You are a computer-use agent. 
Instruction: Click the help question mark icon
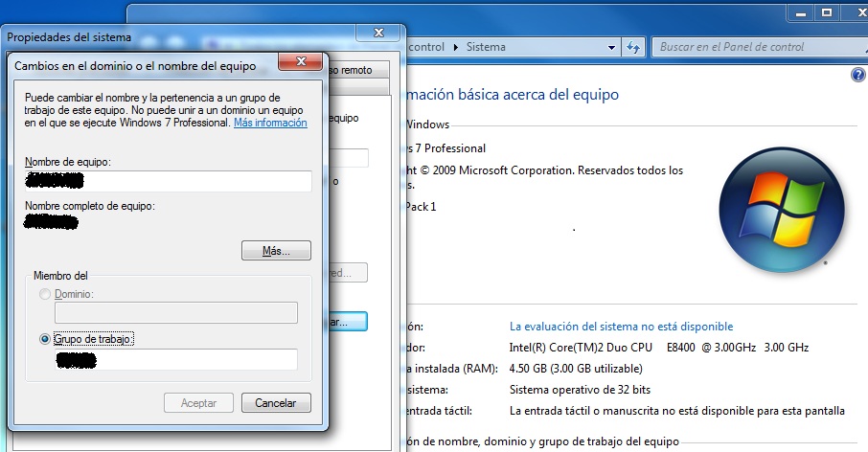(858, 75)
